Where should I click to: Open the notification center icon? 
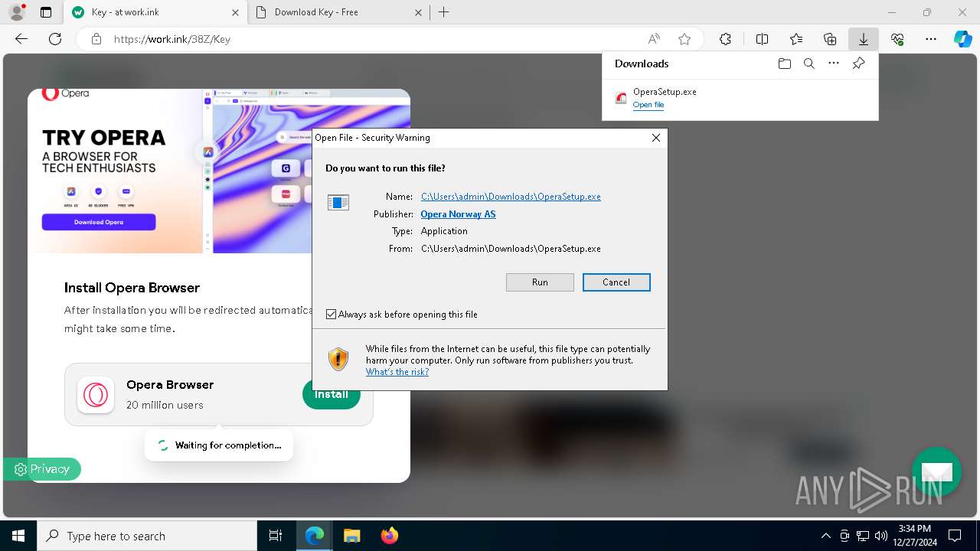955,536
